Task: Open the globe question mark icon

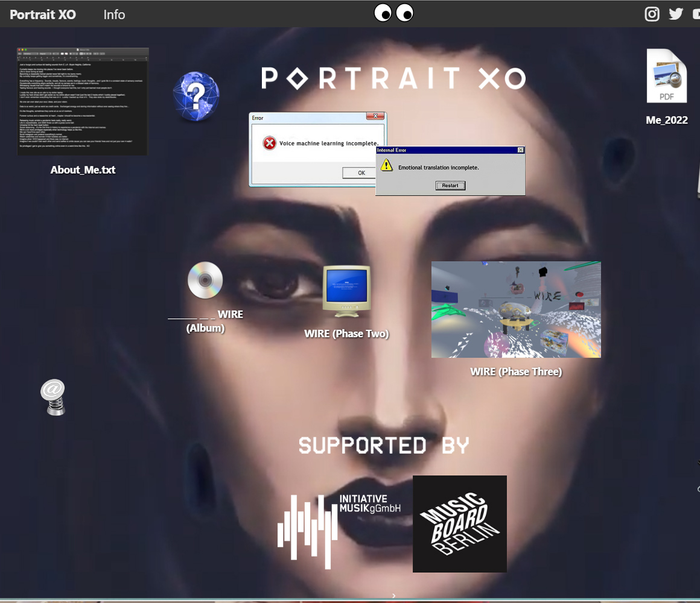Action: tap(196, 96)
